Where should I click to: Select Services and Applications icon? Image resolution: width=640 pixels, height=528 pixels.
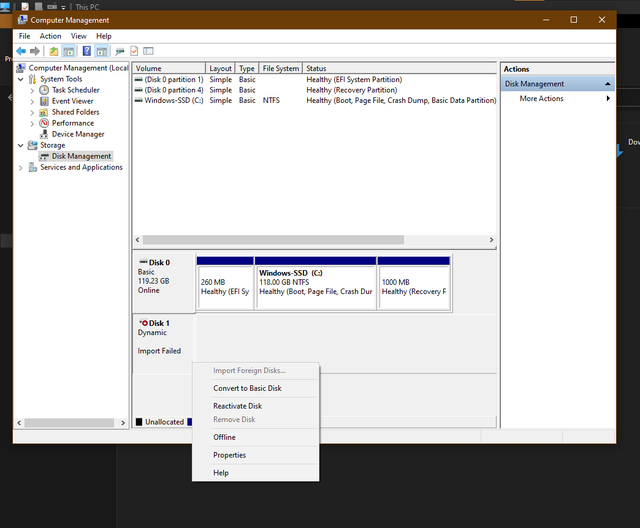(x=33, y=167)
